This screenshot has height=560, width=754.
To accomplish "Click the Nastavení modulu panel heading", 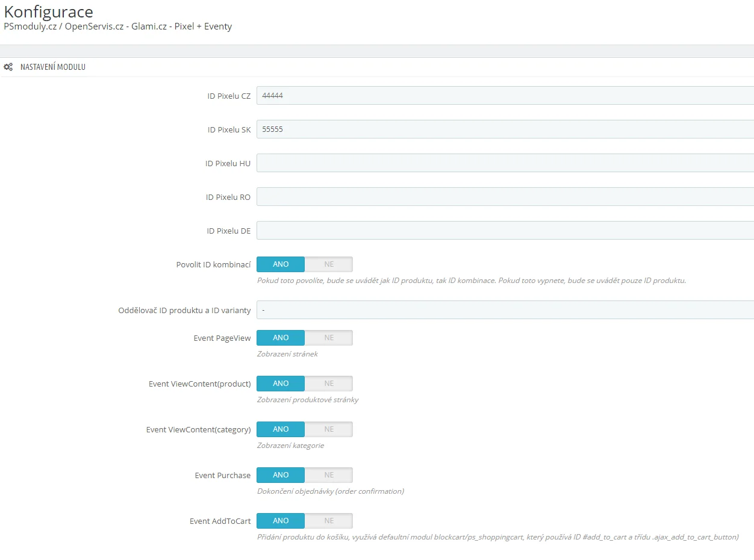I will pyautogui.click(x=53, y=67).
